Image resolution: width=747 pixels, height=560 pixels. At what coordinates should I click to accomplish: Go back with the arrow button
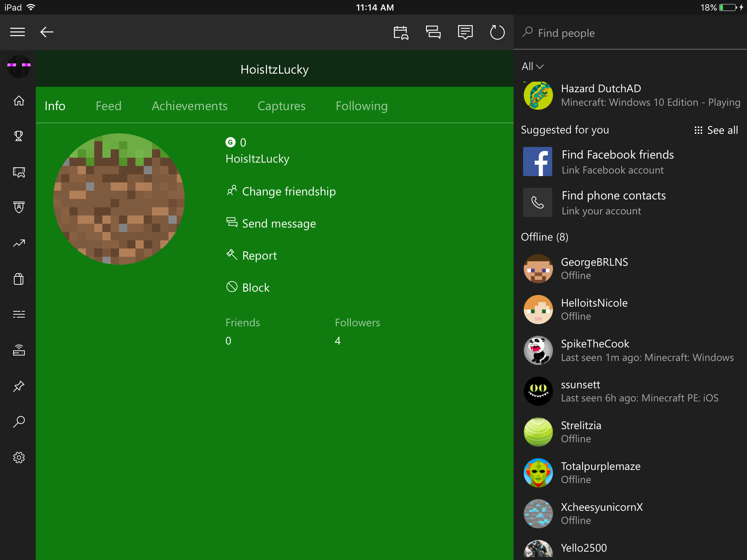pyautogui.click(x=47, y=32)
